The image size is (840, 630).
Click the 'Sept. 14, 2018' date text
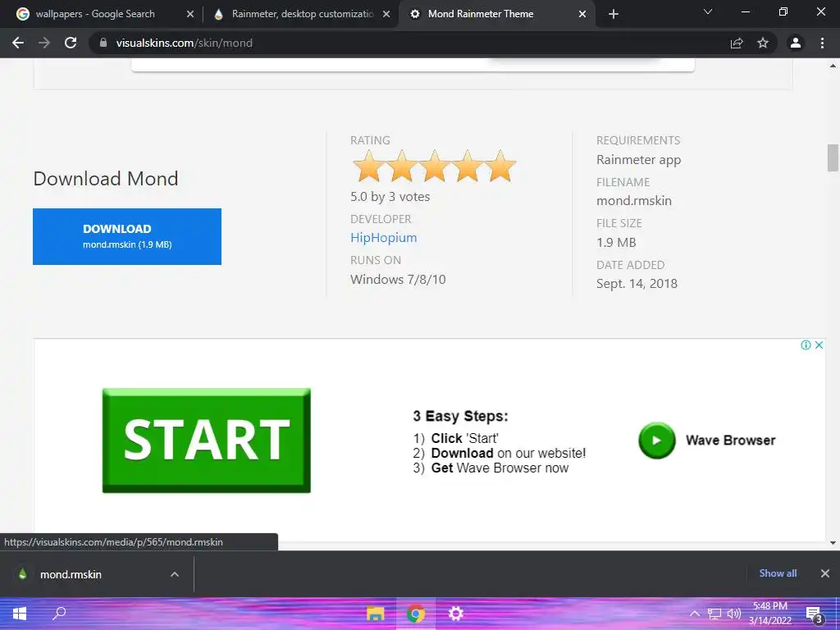pos(637,283)
